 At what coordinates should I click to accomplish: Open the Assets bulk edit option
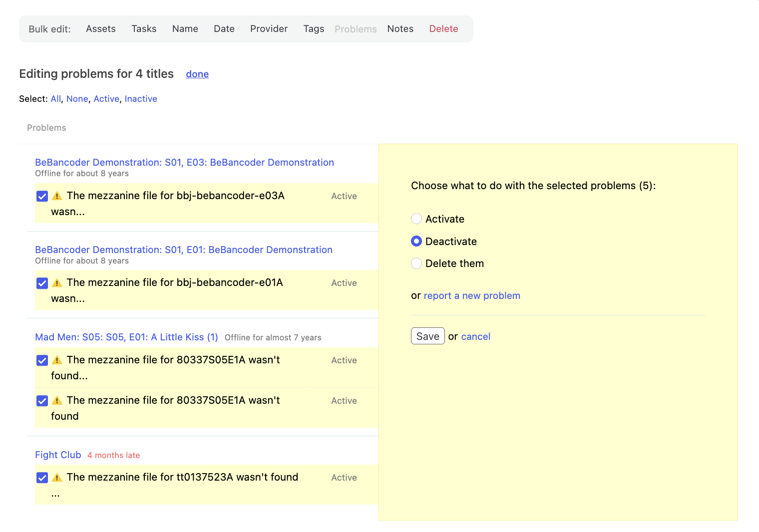pos(100,29)
